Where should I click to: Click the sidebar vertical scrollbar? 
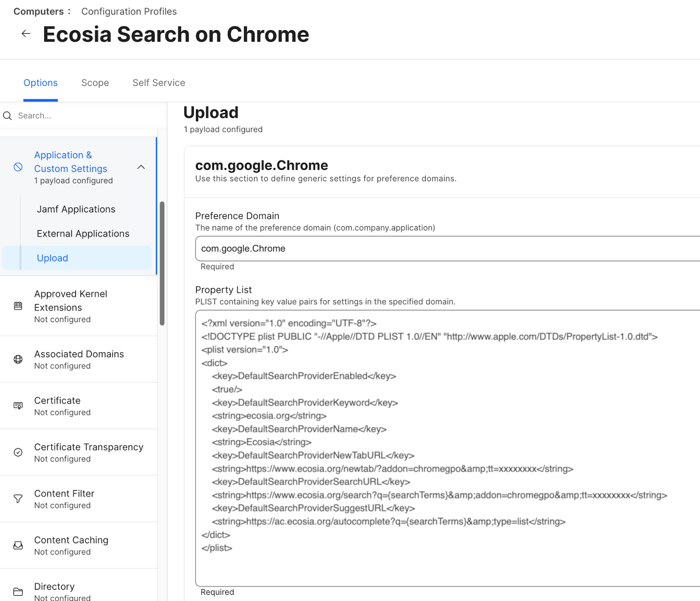[x=162, y=264]
